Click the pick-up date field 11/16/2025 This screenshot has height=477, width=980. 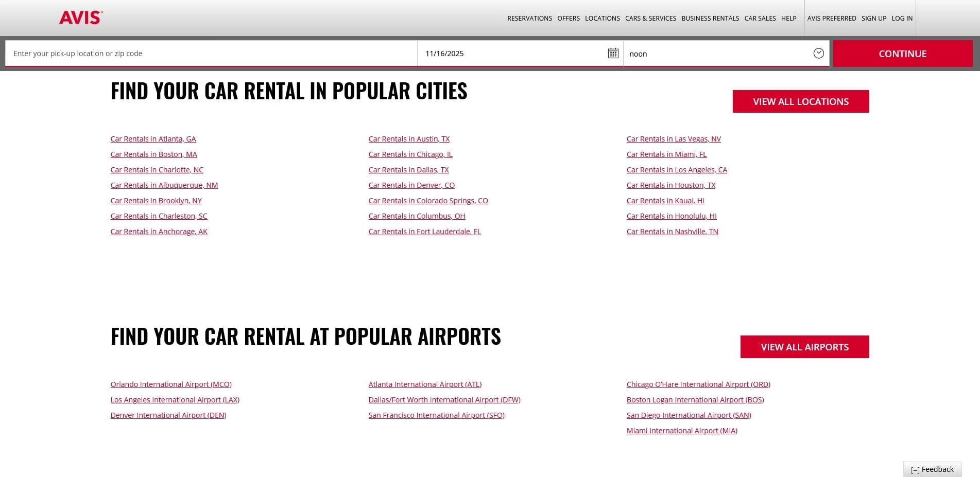pyautogui.click(x=510, y=54)
